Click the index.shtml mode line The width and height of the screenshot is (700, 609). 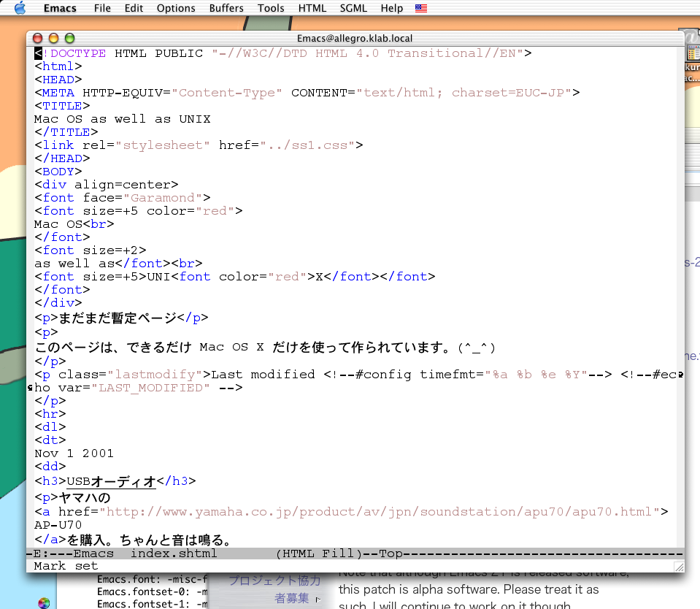click(174, 554)
